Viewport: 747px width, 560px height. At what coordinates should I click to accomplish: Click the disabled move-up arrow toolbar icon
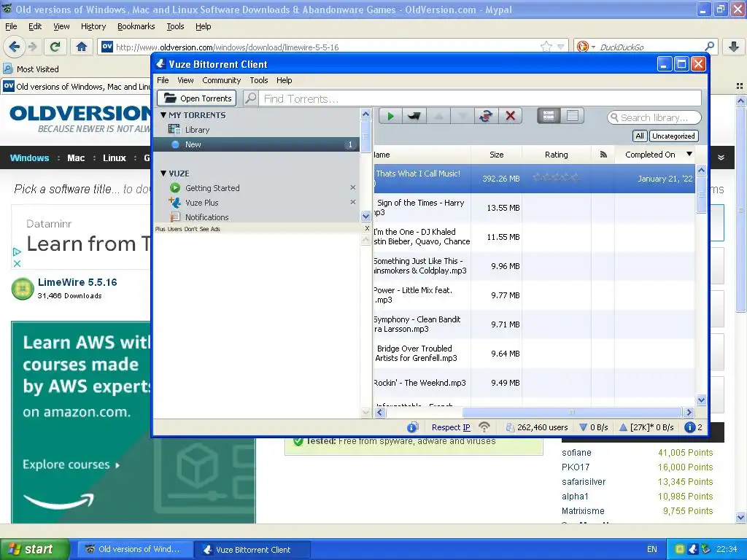(x=438, y=116)
